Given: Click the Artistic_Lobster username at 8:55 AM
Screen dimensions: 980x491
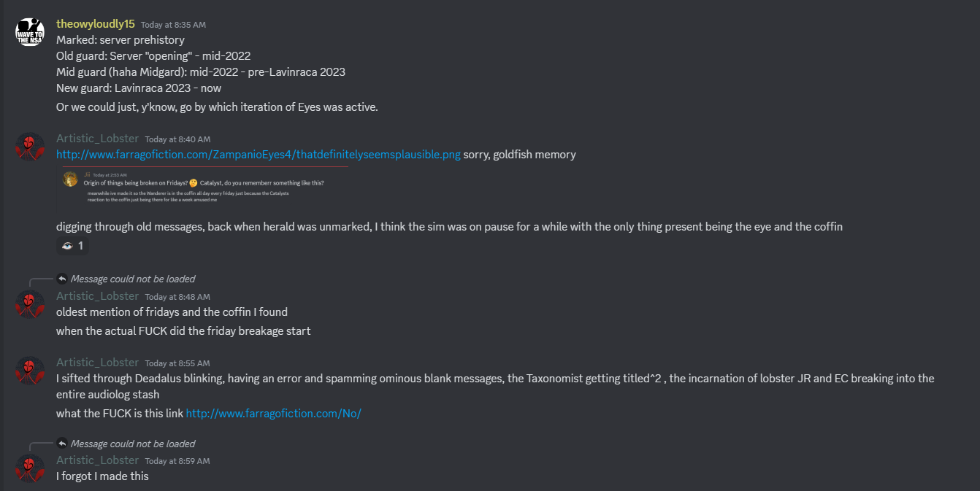Looking at the screenshot, I should (97, 363).
